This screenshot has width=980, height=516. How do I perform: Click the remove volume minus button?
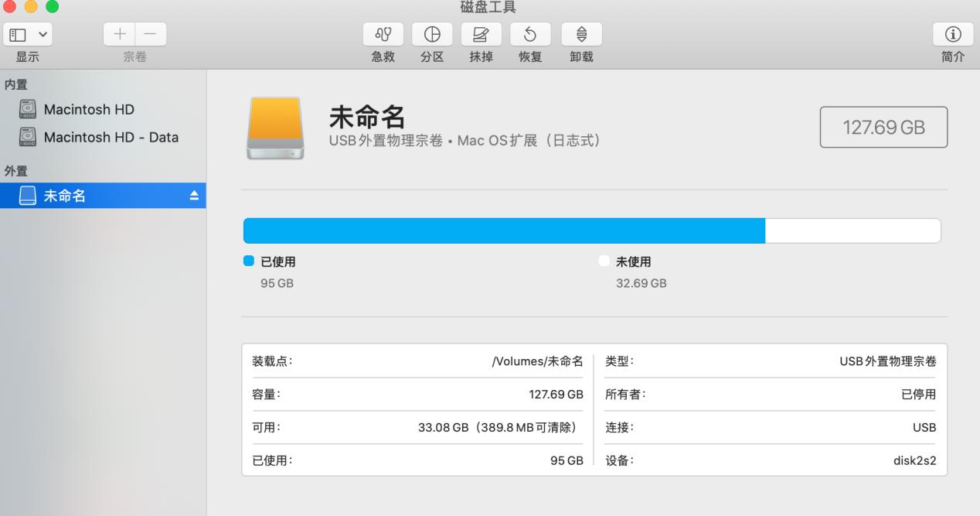pos(149,33)
